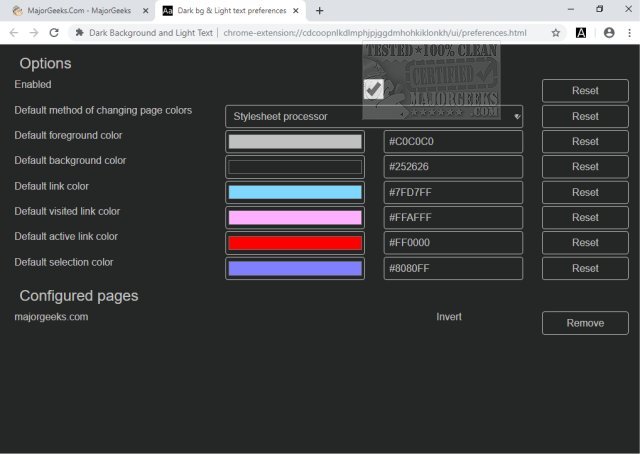Click the extension puzzle icon in address bar

[80, 33]
